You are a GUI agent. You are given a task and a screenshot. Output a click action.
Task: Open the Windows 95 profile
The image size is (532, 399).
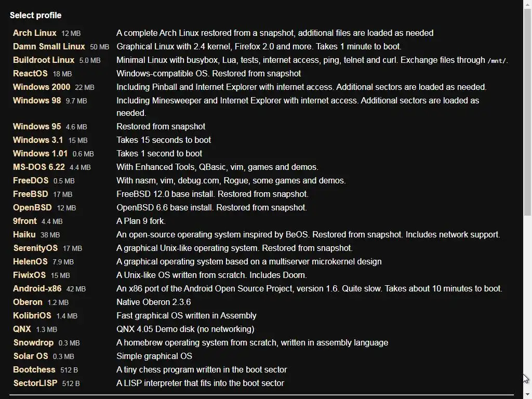[37, 126]
